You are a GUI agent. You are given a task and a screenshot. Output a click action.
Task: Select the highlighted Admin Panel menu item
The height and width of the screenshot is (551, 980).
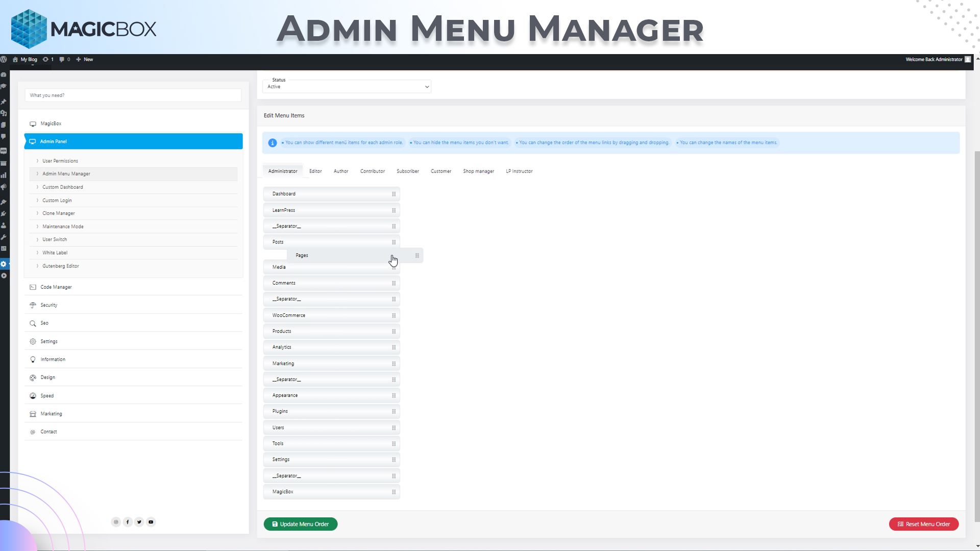pos(134,141)
